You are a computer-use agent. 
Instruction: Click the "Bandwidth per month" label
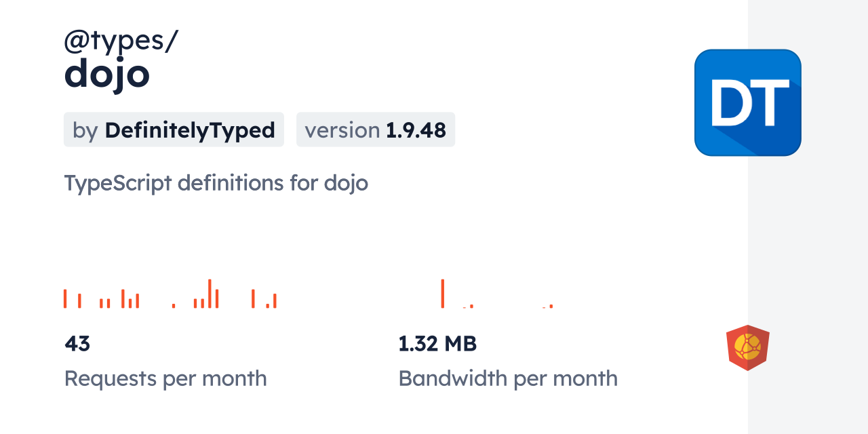508,378
